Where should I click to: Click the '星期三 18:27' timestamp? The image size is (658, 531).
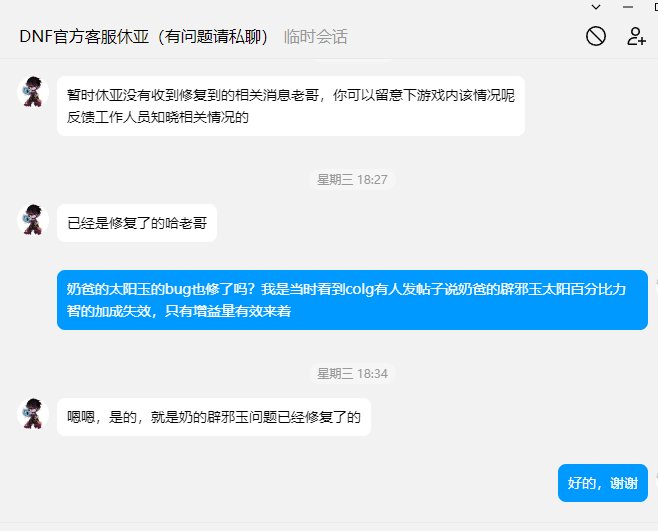[x=352, y=180]
